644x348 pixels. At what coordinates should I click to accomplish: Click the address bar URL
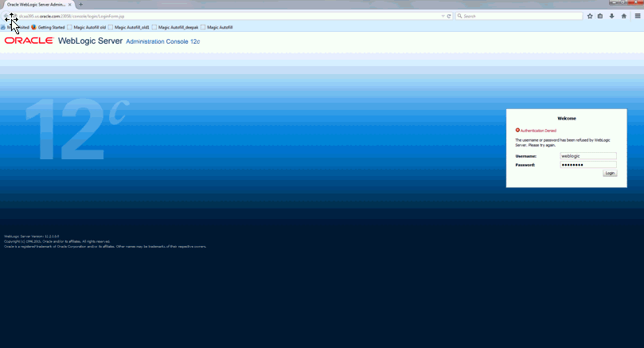click(x=72, y=17)
